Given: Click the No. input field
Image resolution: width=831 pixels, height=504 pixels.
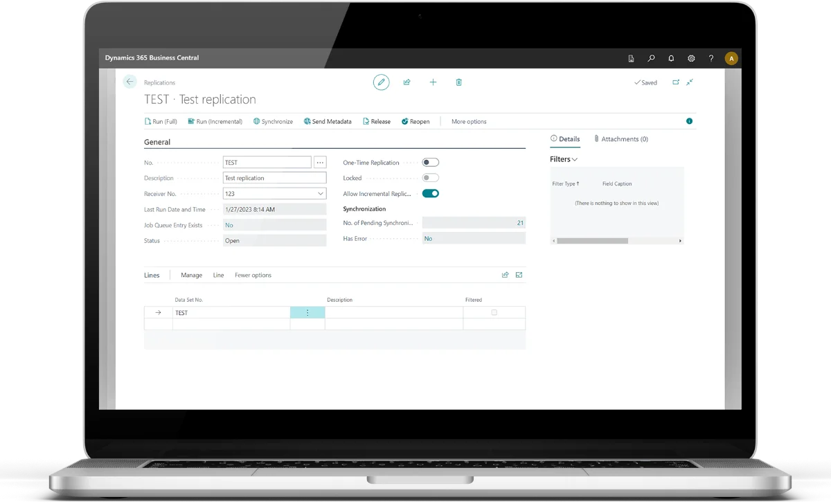Looking at the screenshot, I should click(x=267, y=163).
